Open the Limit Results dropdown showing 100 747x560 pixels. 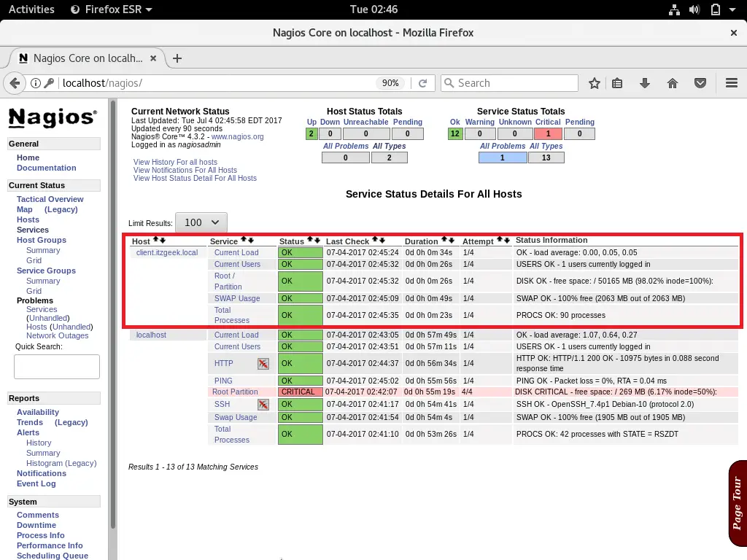pyautogui.click(x=201, y=222)
